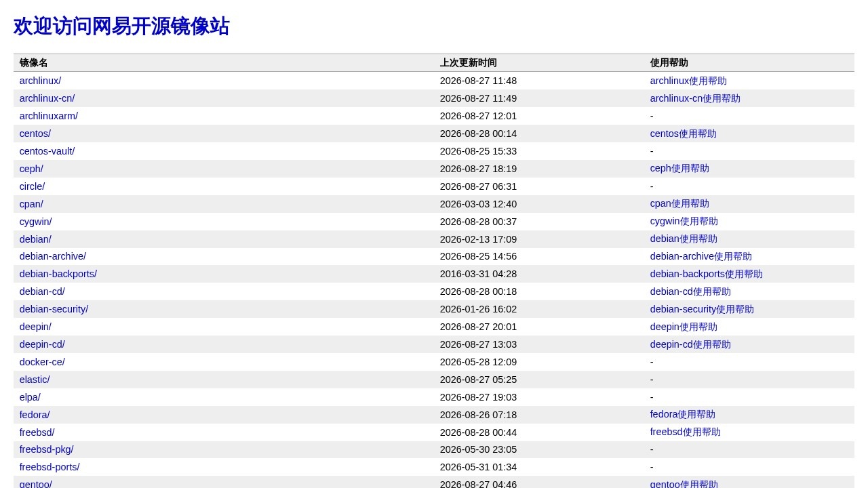The height and width of the screenshot is (488, 868).
Task: View gentoo使用帮助 help link
Action: click(x=684, y=484)
